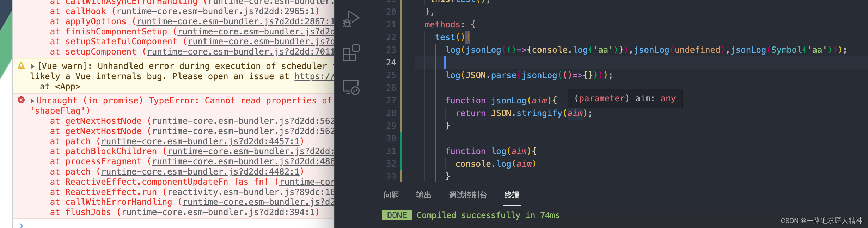Open the https issue link in Vue warning

314,76
